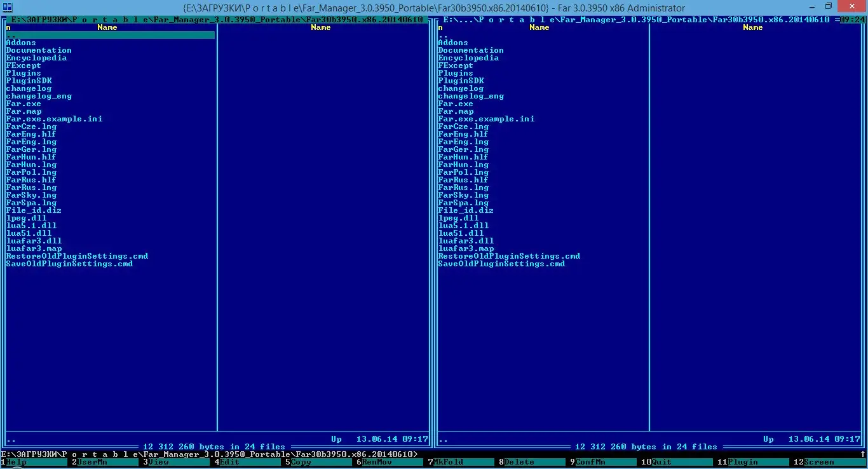
Task: Select File_id.diz in the left panel
Action: pyautogui.click(x=34, y=210)
